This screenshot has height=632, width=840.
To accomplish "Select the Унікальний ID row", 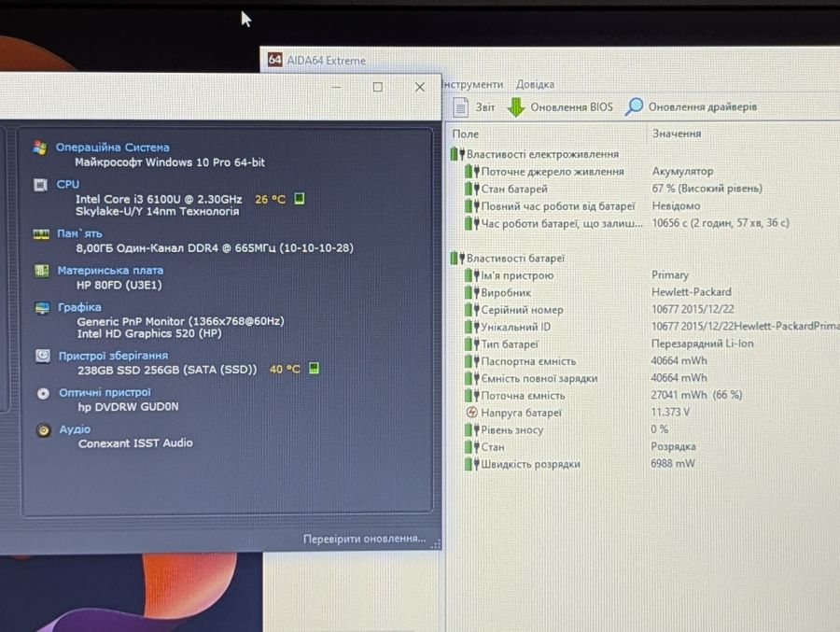I will click(x=651, y=327).
